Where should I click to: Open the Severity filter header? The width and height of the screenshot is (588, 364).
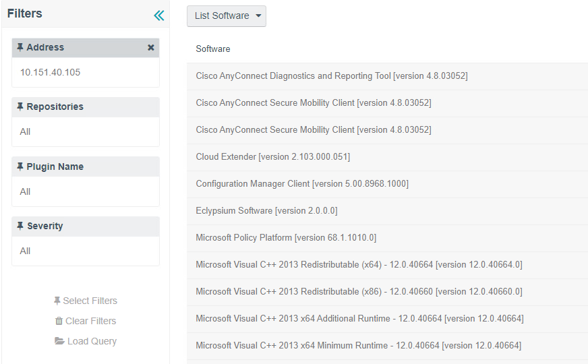(86, 226)
